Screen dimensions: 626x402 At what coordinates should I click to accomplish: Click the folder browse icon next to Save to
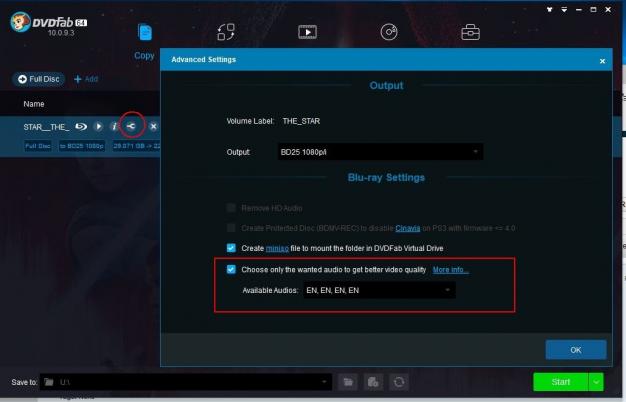pos(348,382)
